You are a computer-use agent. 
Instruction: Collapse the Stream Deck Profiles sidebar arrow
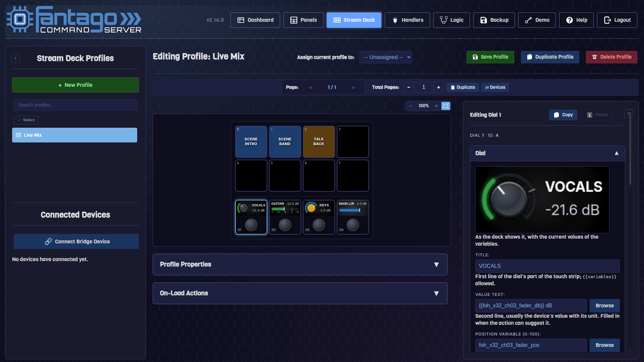[x=15, y=58]
